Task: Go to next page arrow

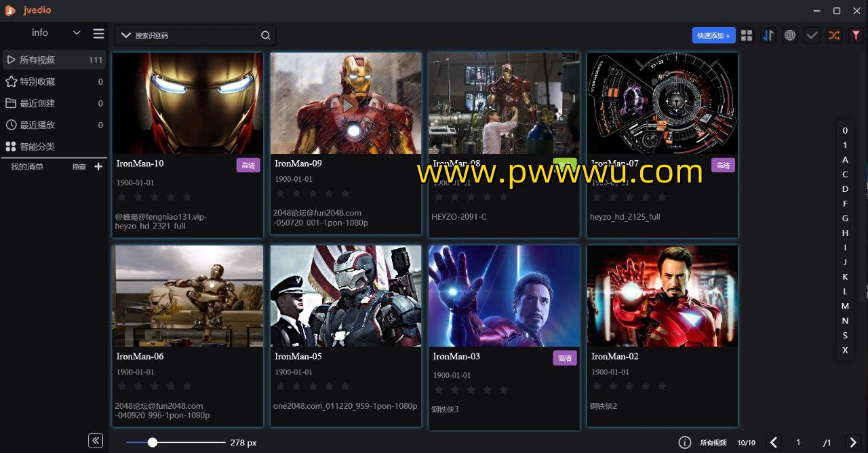Action: click(x=854, y=442)
